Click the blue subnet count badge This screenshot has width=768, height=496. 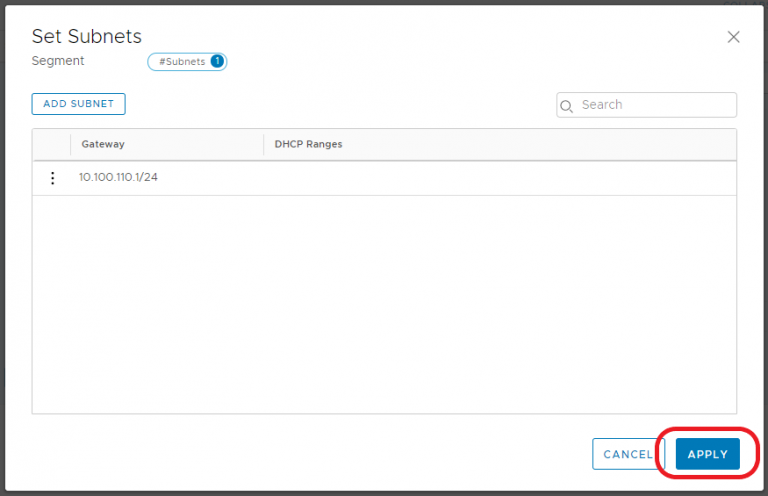coord(217,61)
